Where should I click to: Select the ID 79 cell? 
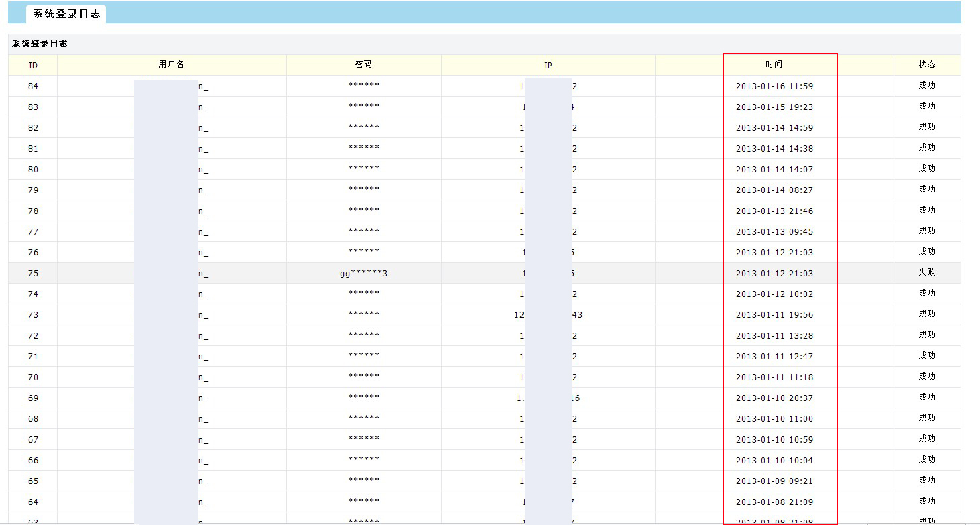(x=33, y=190)
